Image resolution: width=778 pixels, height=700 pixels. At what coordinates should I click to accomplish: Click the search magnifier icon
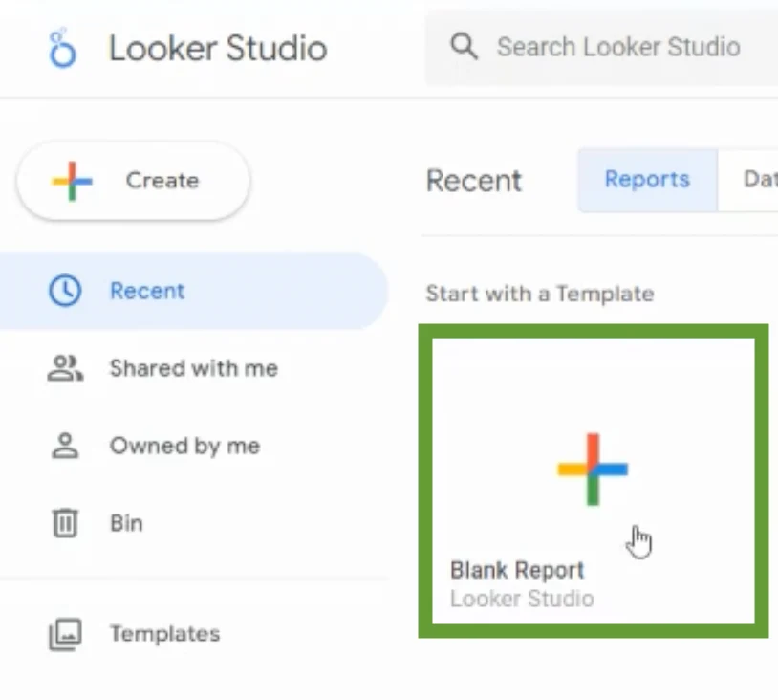tap(464, 47)
